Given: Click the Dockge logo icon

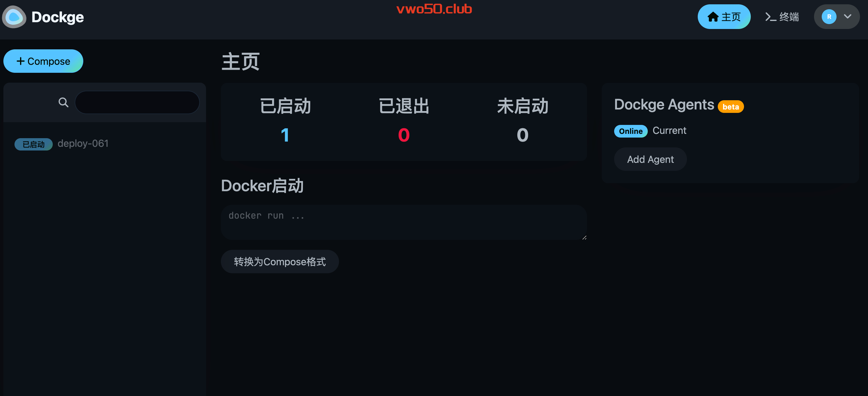Looking at the screenshot, I should [14, 17].
